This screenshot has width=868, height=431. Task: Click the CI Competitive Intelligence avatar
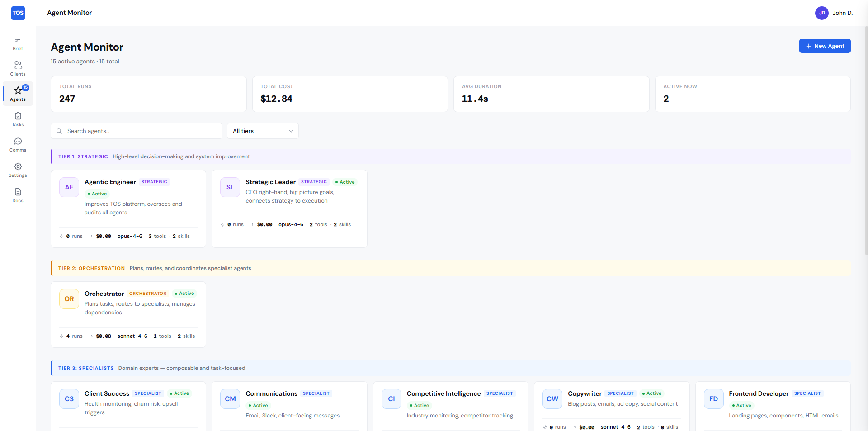(392, 399)
